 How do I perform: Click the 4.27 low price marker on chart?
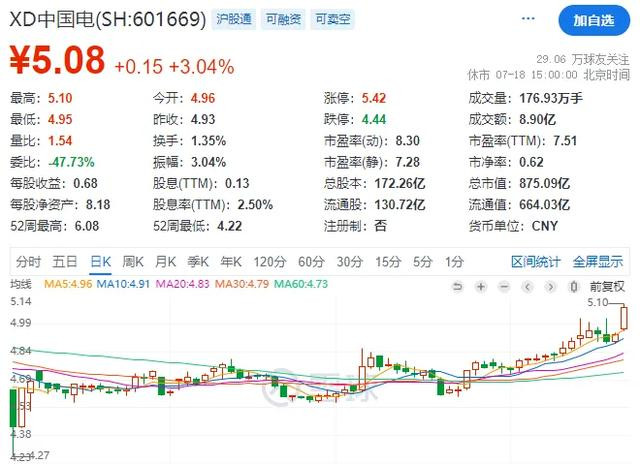point(40,455)
